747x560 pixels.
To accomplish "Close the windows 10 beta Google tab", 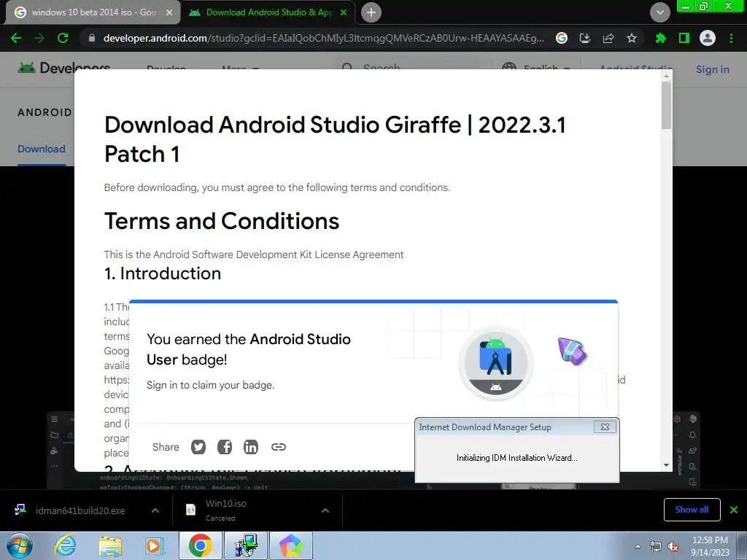I will click(169, 12).
